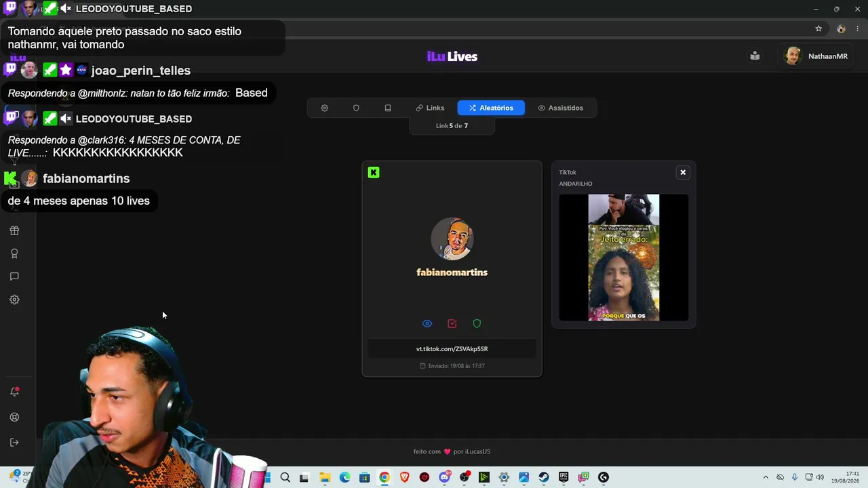Viewport: 868px width, 488px height.
Task: Click the microphone icon in the system tray
Action: [795, 477]
